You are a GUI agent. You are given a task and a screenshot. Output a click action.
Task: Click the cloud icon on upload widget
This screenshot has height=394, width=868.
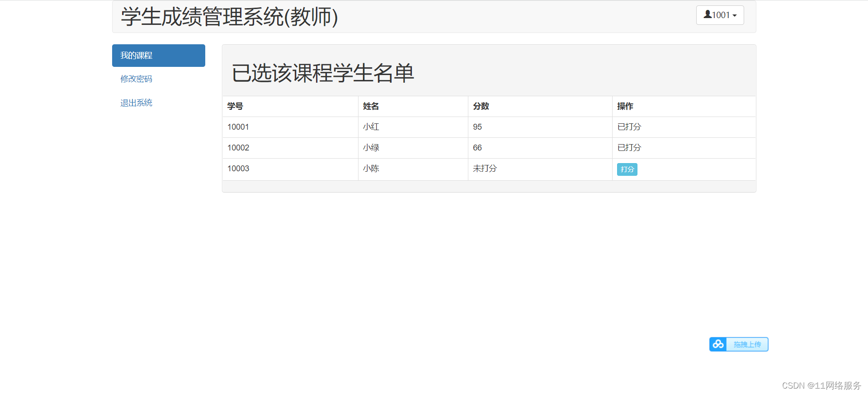[x=718, y=344]
